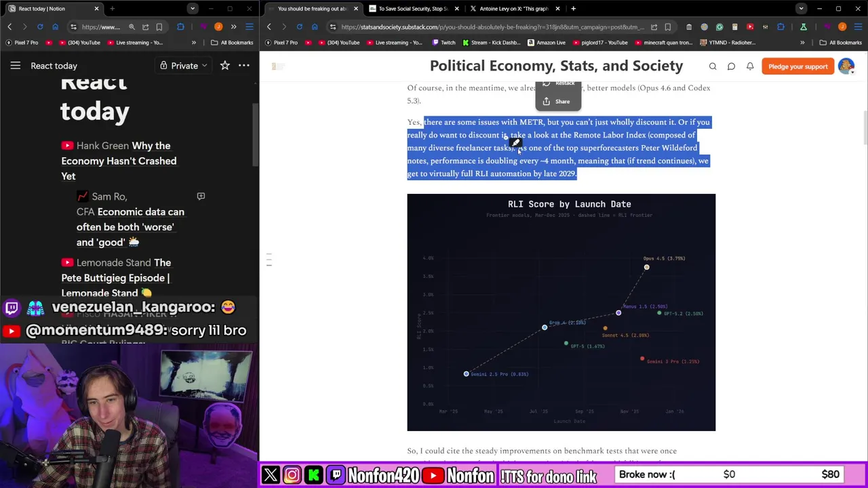Image resolution: width=868 pixels, height=488 pixels.
Task: Open Grammarly extension icon in Substack toolbar
Action: [x=719, y=27]
